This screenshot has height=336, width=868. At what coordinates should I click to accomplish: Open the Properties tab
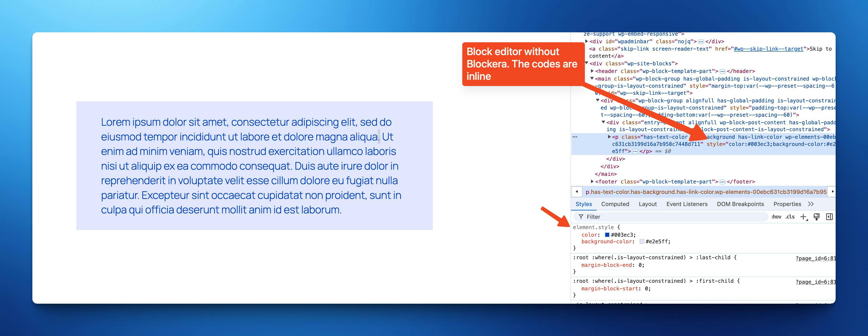(787, 204)
